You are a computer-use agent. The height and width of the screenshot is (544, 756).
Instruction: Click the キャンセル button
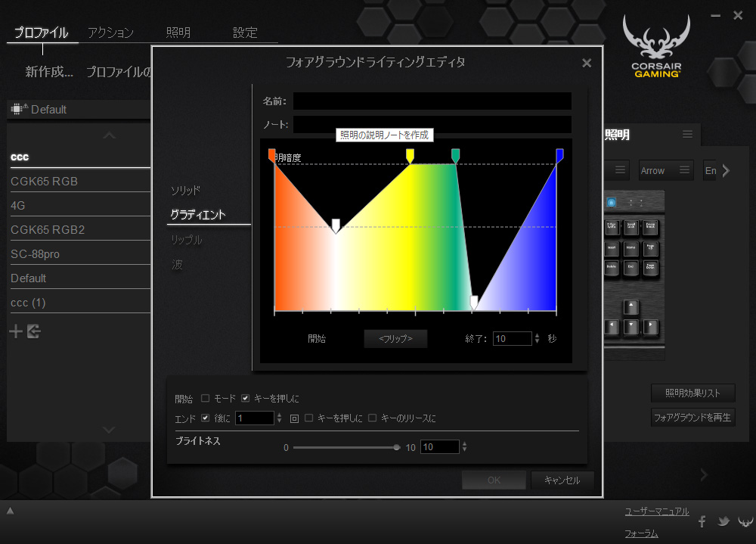click(562, 480)
